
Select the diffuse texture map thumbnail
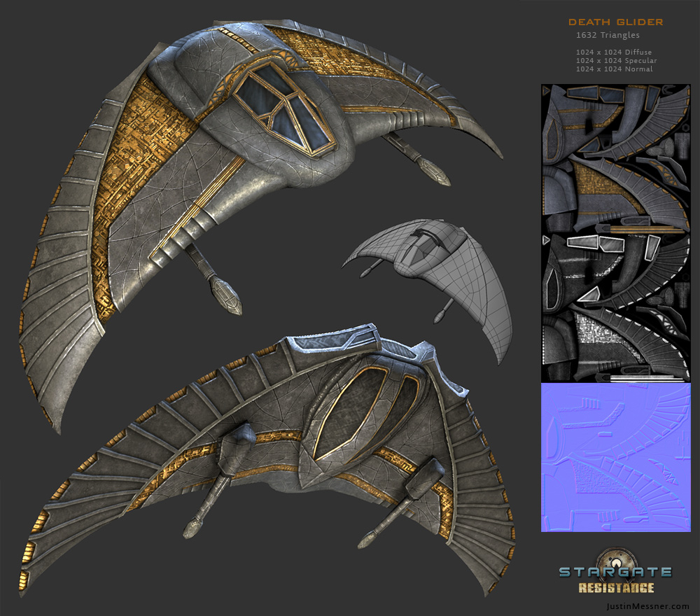click(x=615, y=158)
